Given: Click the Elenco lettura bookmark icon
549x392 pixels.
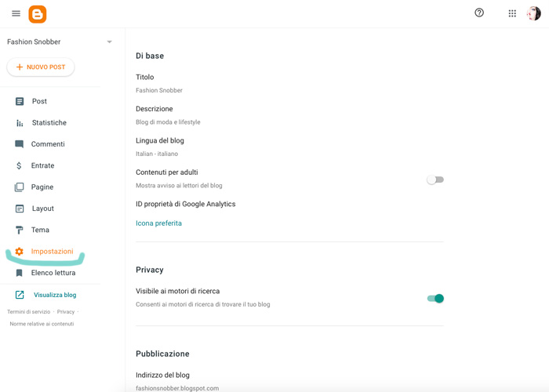Looking at the screenshot, I should click(x=20, y=273).
